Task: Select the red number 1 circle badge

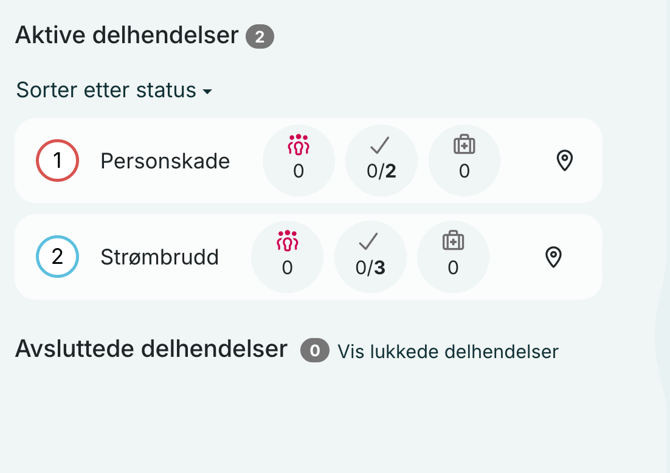Action: click(x=57, y=160)
